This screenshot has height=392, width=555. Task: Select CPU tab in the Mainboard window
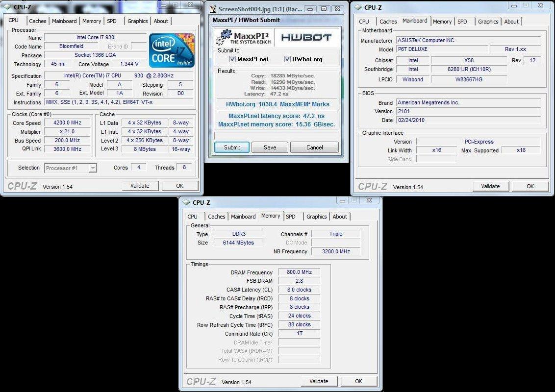tap(364, 22)
